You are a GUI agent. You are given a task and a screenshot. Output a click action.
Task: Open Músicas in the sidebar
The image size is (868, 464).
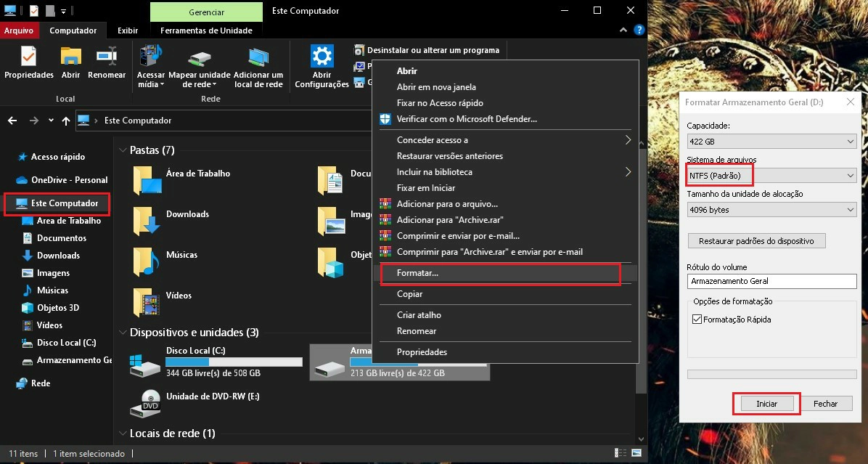pyautogui.click(x=52, y=290)
